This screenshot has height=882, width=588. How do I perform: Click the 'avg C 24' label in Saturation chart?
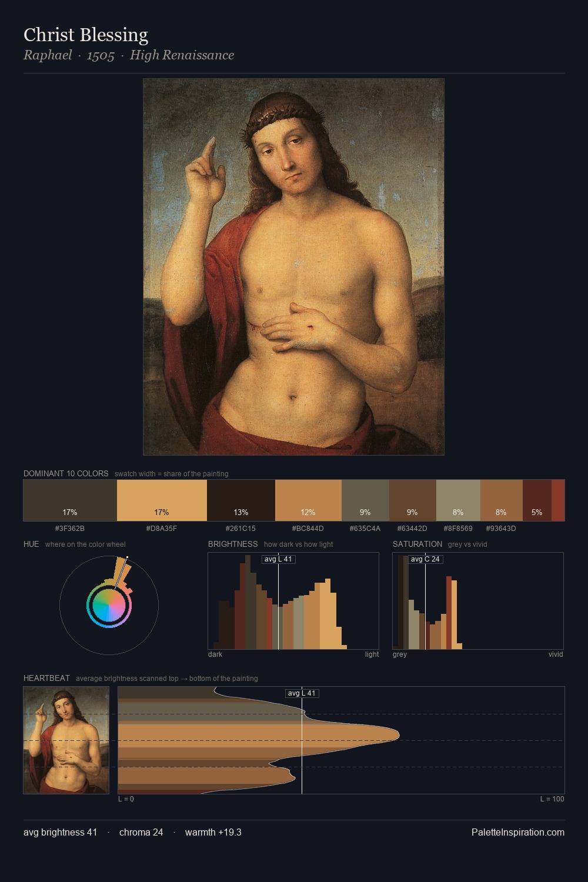click(x=425, y=559)
